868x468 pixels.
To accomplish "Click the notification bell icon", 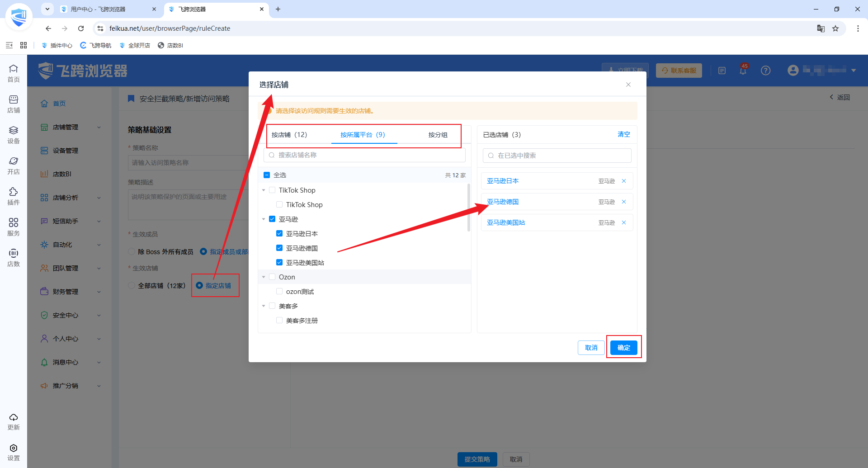I will point(743,70).
